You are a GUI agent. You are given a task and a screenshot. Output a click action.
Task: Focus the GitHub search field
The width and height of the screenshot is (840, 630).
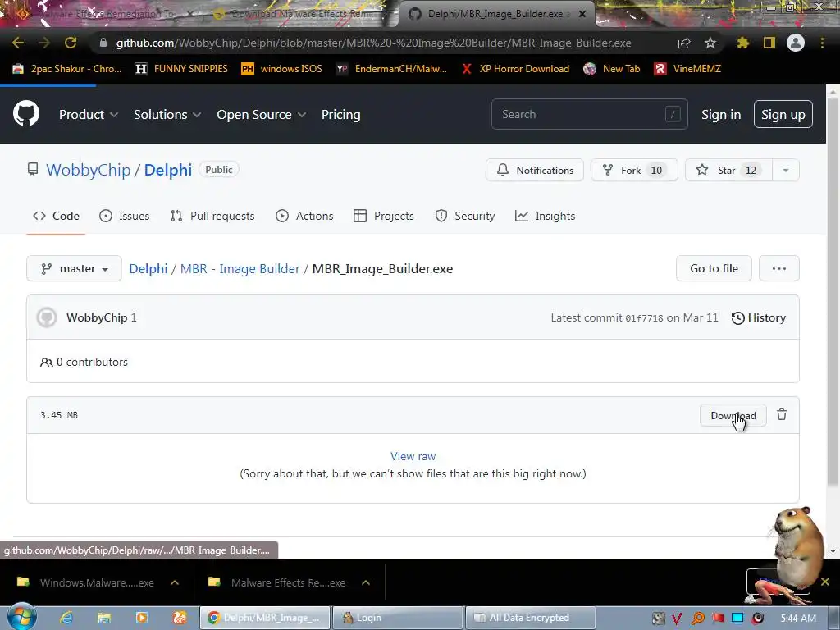coord(589,114)
